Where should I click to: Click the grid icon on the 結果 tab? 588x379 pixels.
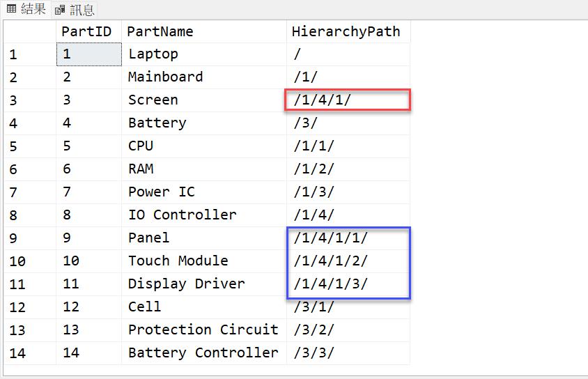11,9
